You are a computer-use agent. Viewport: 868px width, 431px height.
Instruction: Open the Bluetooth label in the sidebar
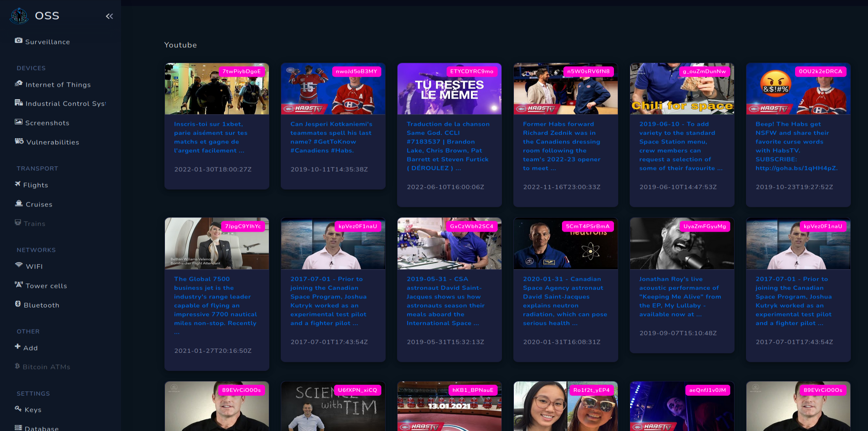41,306
